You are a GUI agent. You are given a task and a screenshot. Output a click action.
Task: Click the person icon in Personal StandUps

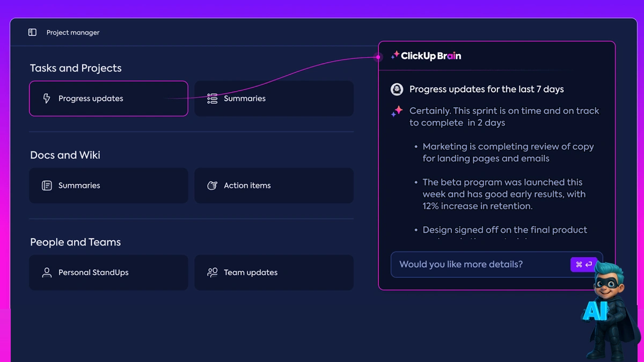47,272
